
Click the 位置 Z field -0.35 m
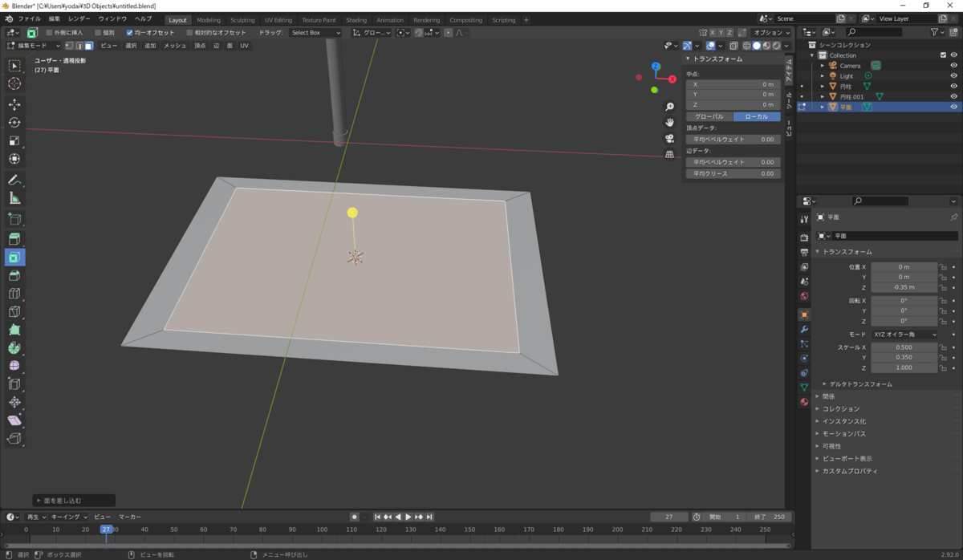[904, 287]
